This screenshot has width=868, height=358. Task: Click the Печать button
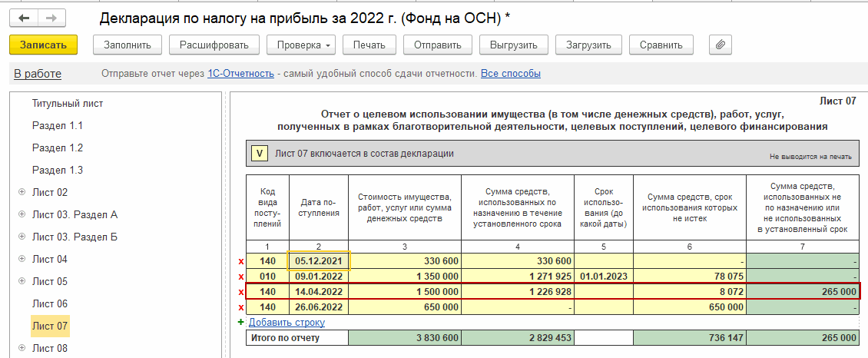[x=369, y=45]
